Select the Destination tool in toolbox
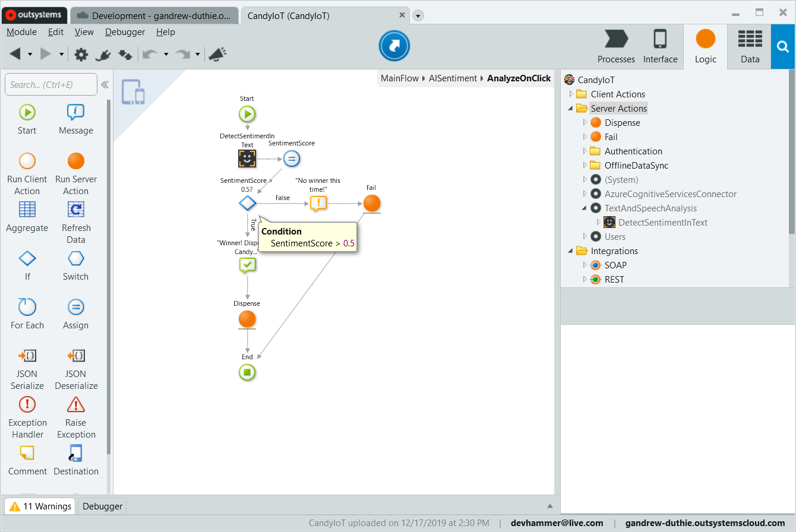 click(x=76, y=460)
